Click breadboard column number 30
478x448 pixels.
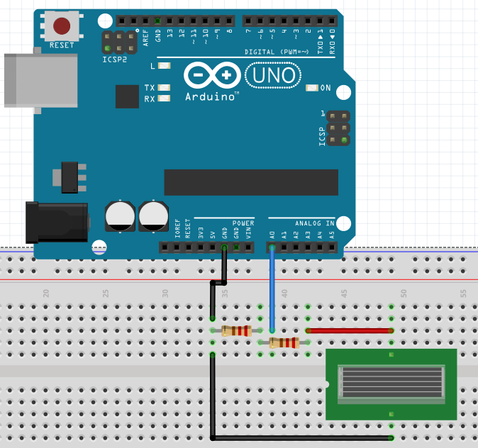tap(165, 293)
